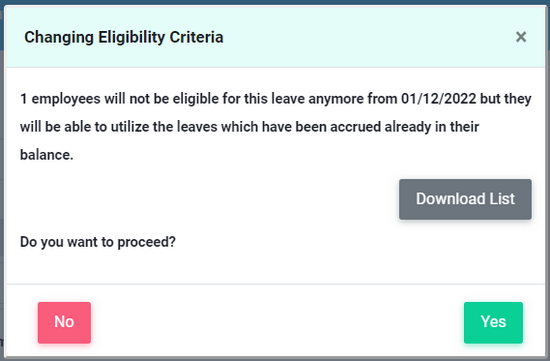
Task: Dismiss the dialog using the close cross
Action: [521, 37]
